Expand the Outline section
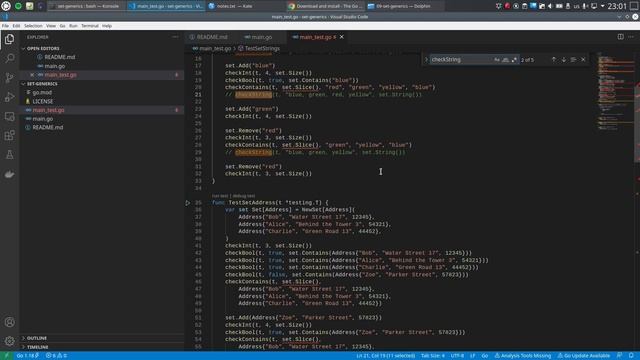640x360 pixels. click(37, 338)
